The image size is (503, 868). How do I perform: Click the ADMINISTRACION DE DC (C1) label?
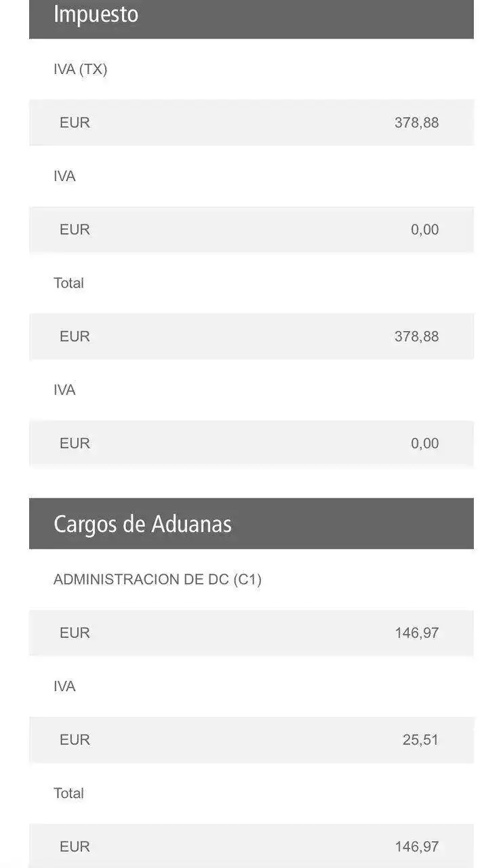pyautogui.click(x=157, y=580)
